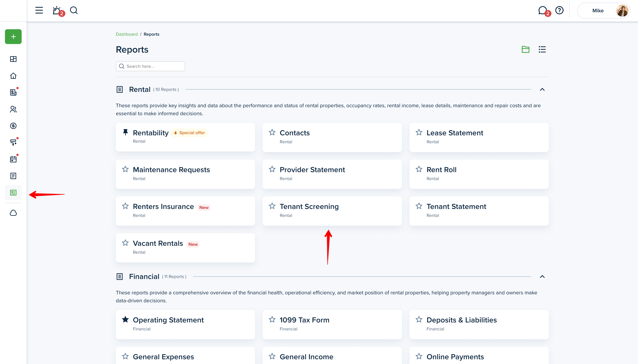Collapse the Rental section
The width and height of the screenshot is (638, 364).
pos(542,89)
